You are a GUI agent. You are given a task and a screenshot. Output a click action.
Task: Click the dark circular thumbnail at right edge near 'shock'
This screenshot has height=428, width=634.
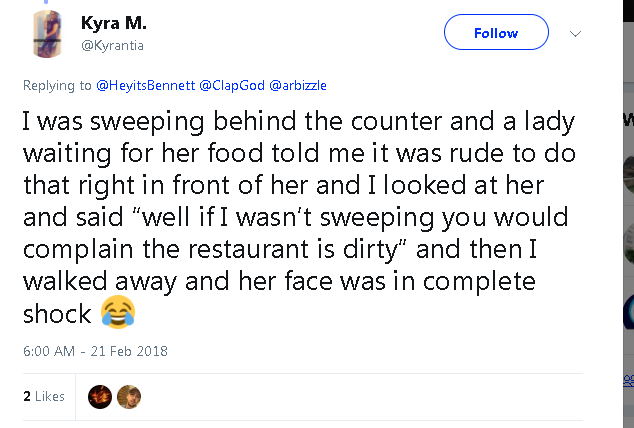click(x=628, y=315)
